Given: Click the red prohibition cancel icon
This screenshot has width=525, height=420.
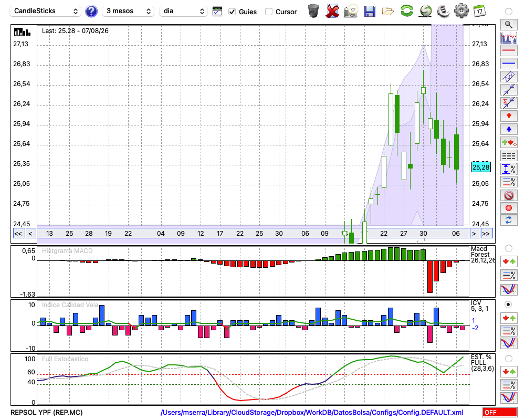Looking at the screenshot, I should pyautogui.click(x=509, y=195).
